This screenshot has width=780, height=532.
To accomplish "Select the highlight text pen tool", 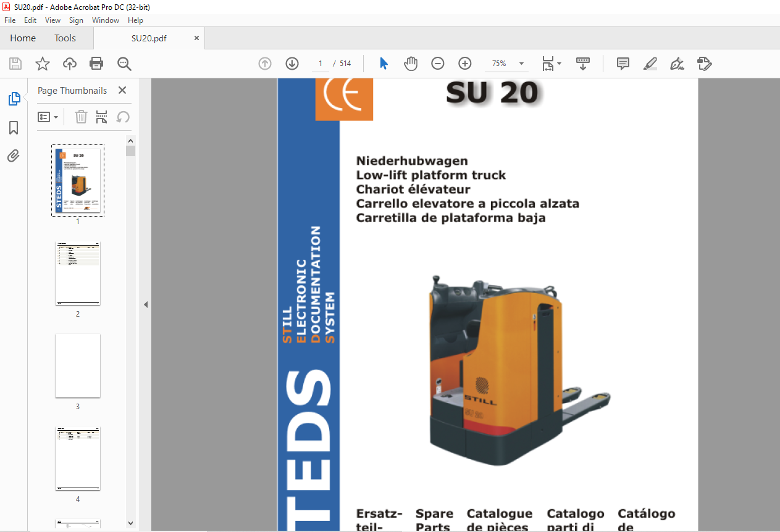I will point(650,64).
